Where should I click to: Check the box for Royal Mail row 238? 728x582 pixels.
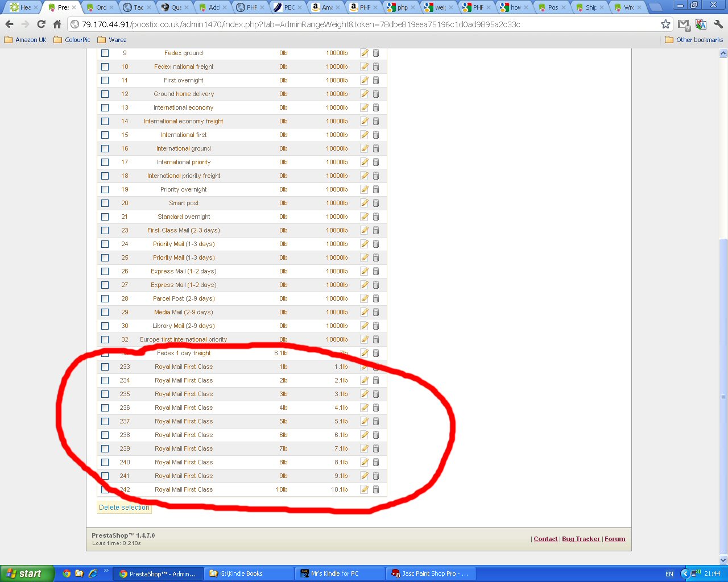tap(105, 435)
